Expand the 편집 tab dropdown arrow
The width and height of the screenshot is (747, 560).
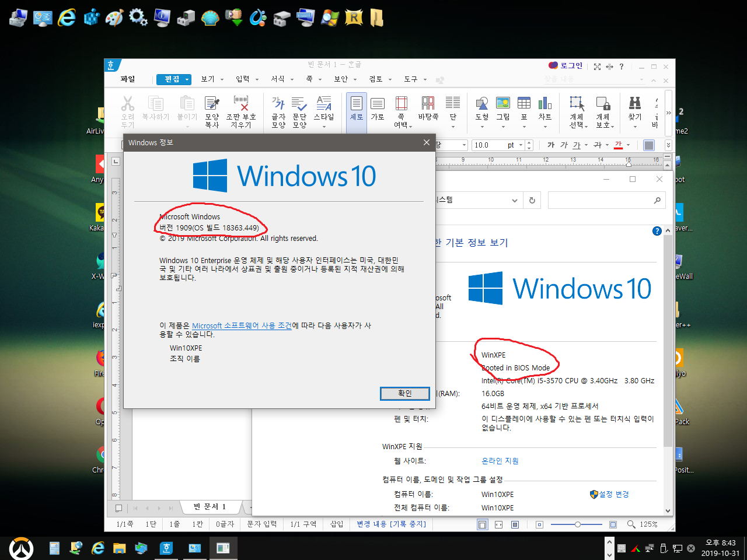pyautogui.click(x=187, y=79)
